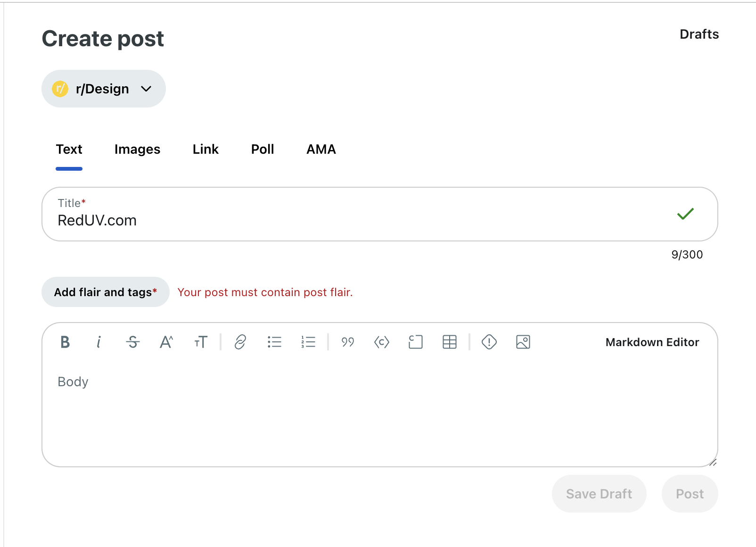Insert a code block
Screen dimensions: 756x547
[x=416, y=342]
